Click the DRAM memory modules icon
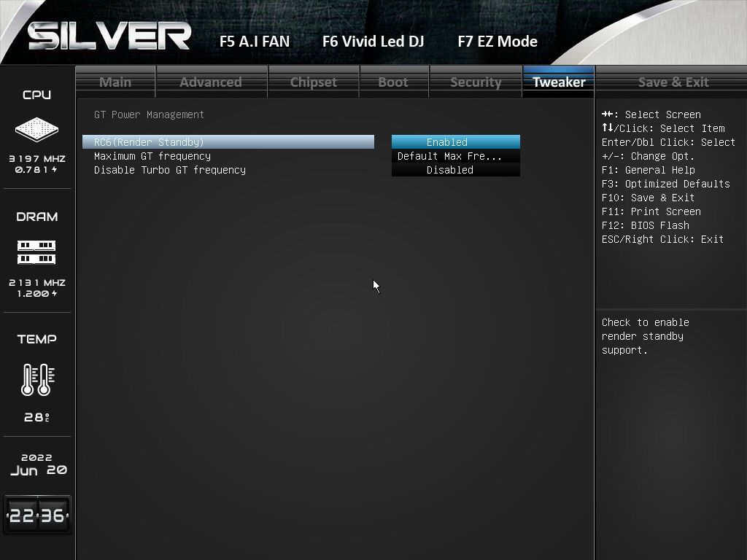 tap(36, 252)
